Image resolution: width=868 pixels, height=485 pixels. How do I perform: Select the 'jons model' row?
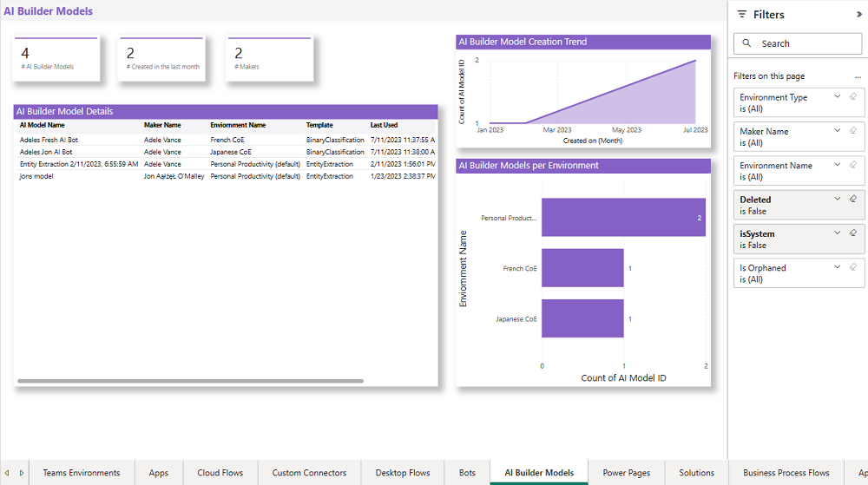pyautogui.click(x=227, y=176)
